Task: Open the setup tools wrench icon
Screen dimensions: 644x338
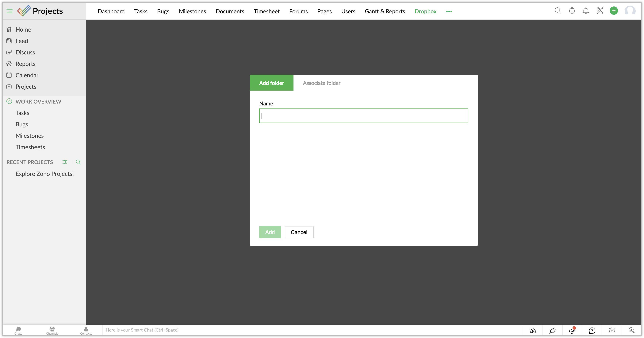Action: click(600, 11)
